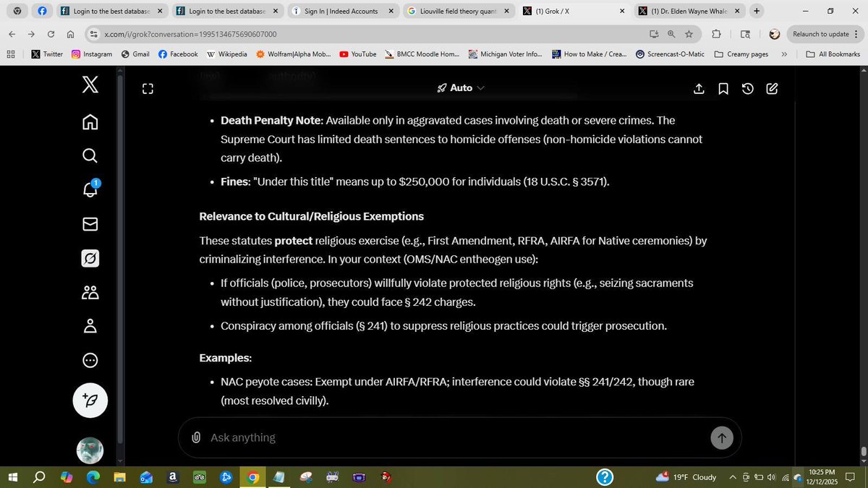This screenshot has height=488, width=868.
Task: Switch to first Login to best database tab
Action: [111, 11]
